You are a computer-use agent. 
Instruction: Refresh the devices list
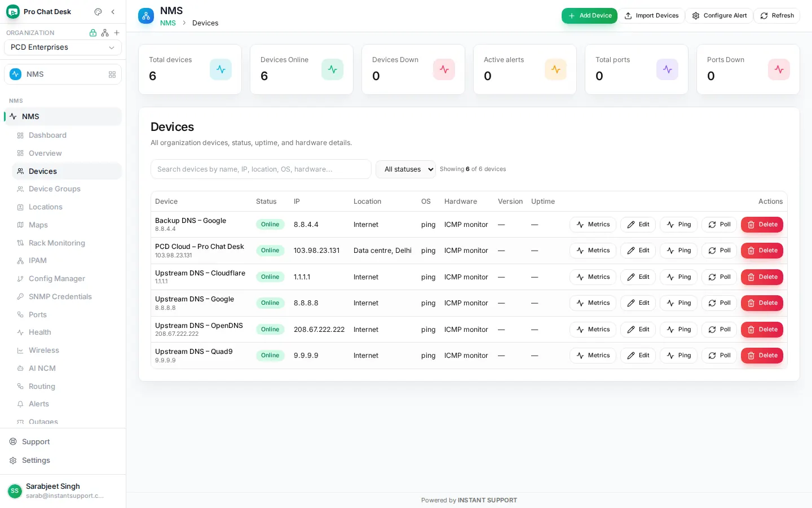click(777, 16)
